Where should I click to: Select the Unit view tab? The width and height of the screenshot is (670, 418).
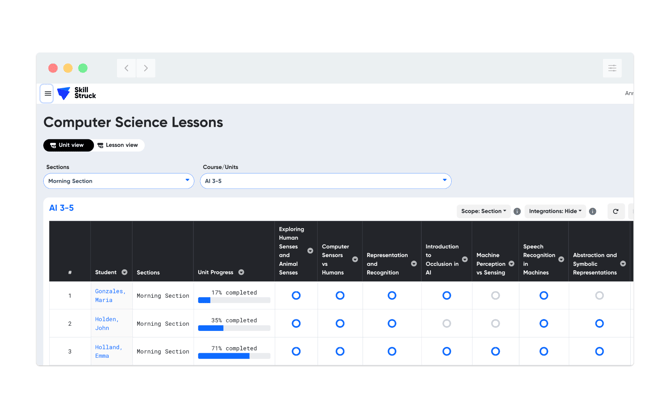(x=68, y=145)
